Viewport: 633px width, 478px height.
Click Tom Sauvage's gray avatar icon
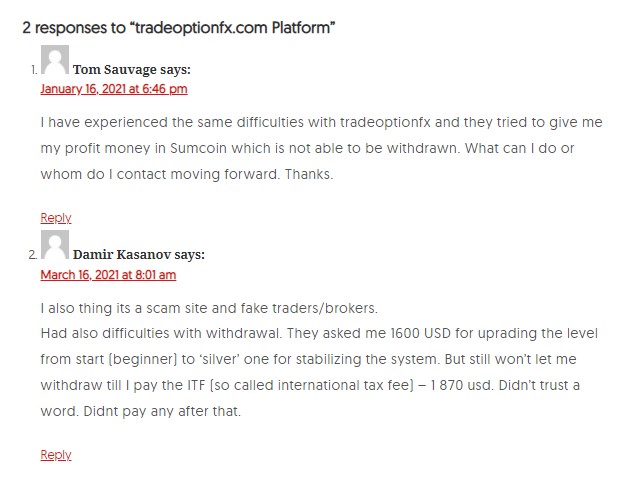(55, 59)
